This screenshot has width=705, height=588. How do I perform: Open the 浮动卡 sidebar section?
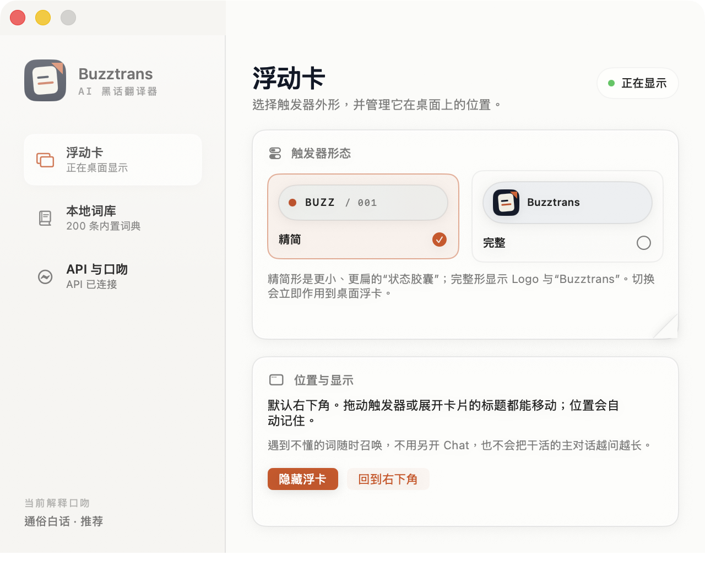[113, 160]
